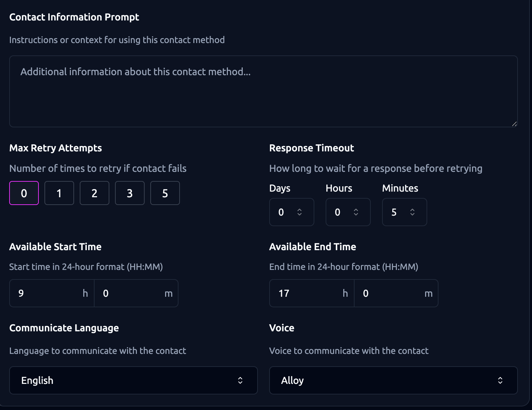The image size is (532, 410).
Task: Focus the Contact Information Prompt textarea
Action: click(x=263, y=91)
